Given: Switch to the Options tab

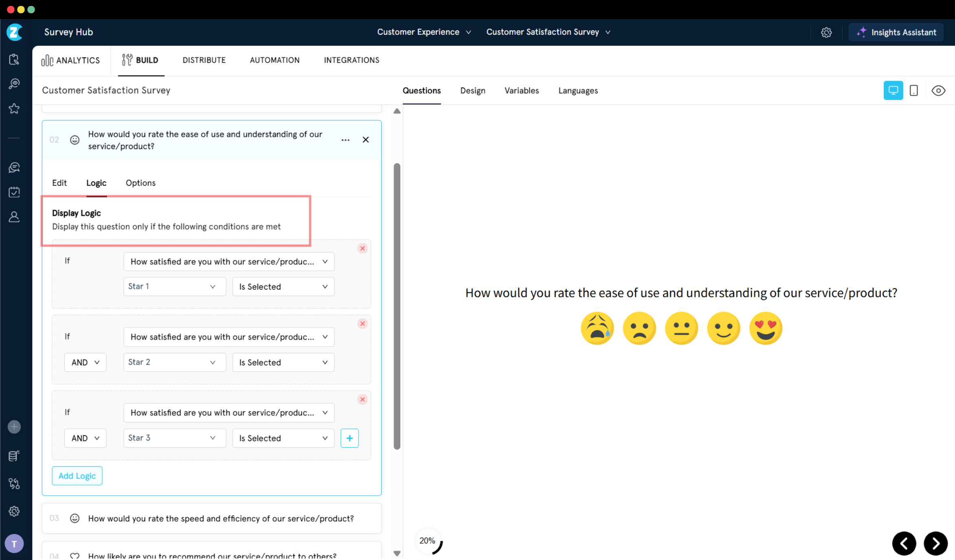Looking at the screenshot, I should click(140, 183).
